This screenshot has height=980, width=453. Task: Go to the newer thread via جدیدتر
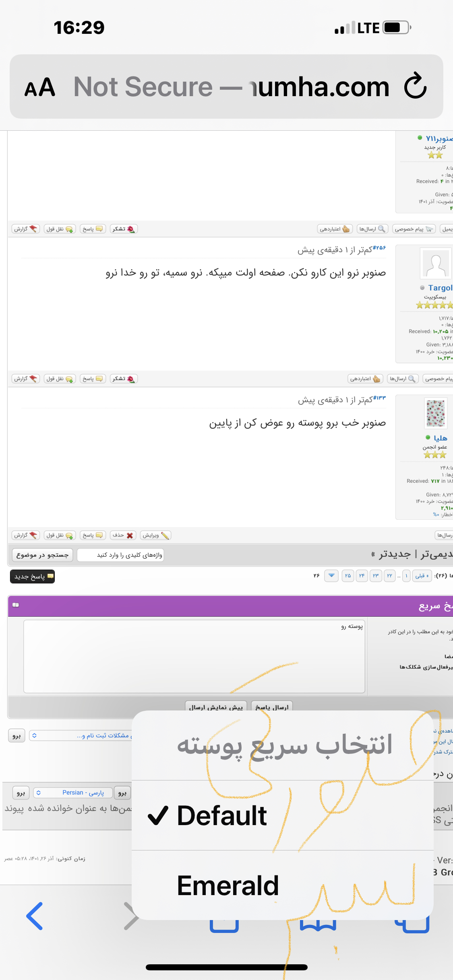click(x=394, y=554)
